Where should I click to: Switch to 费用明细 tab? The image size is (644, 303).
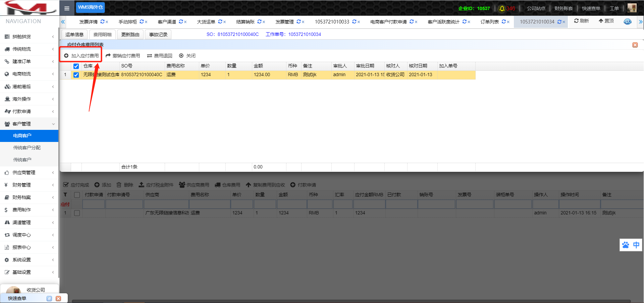[x=102, y=35]
